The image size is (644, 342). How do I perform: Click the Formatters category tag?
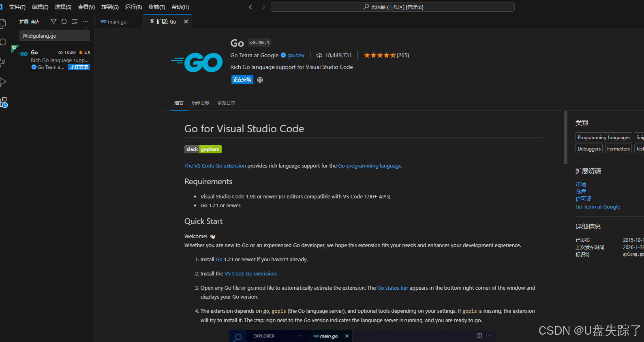coord(618,149)
